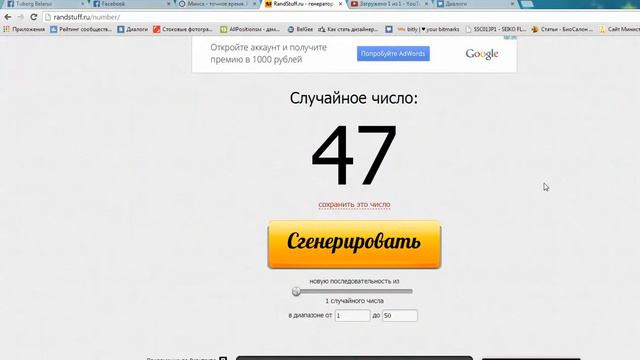Click the ad text about премию в 1000 рублей
This screenshot has height=360, width=640.
click(x=268, y=53)
